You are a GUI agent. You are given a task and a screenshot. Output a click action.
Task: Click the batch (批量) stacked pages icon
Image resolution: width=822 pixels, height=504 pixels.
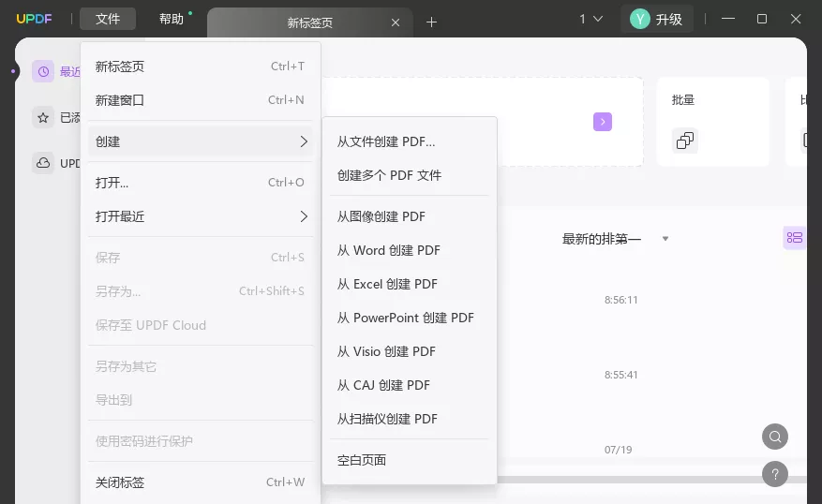coord(685,141)
